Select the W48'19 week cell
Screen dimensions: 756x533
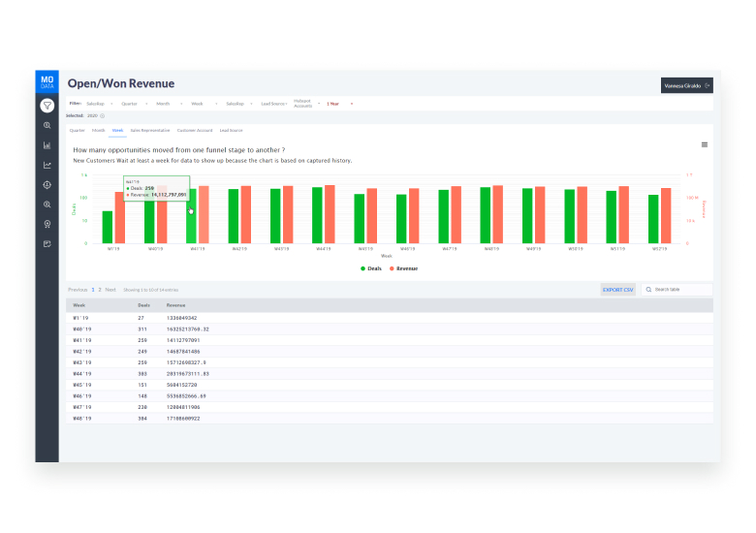82,419
